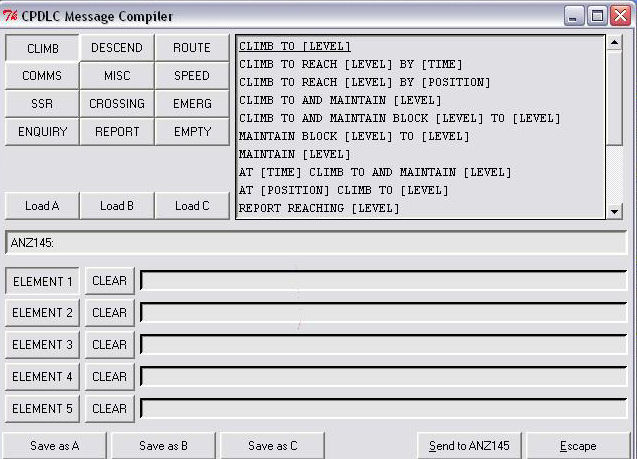Select the CROSSING message category

tap(117, 104)
